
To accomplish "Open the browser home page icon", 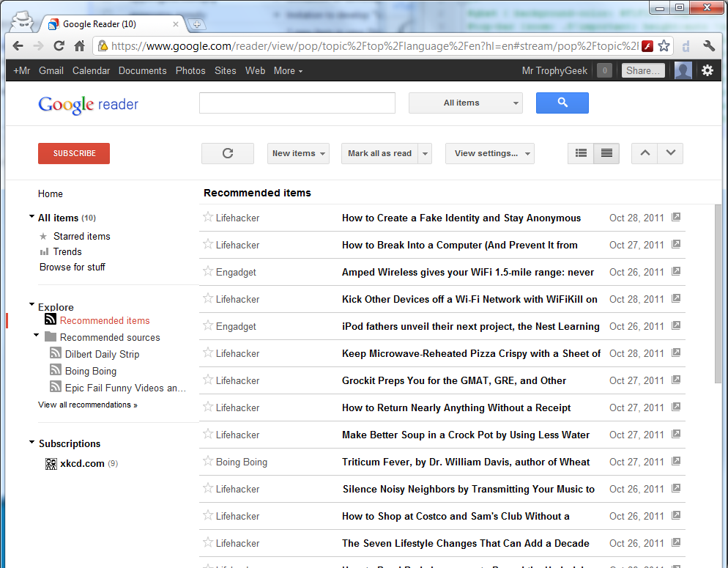I will click(x=79, y=46).
